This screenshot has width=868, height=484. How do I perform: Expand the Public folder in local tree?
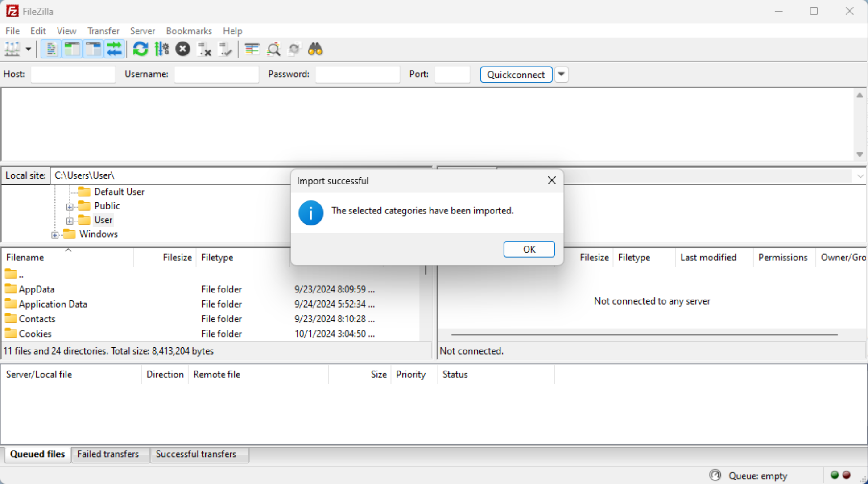pyautogui.click(x=70, y=207)
